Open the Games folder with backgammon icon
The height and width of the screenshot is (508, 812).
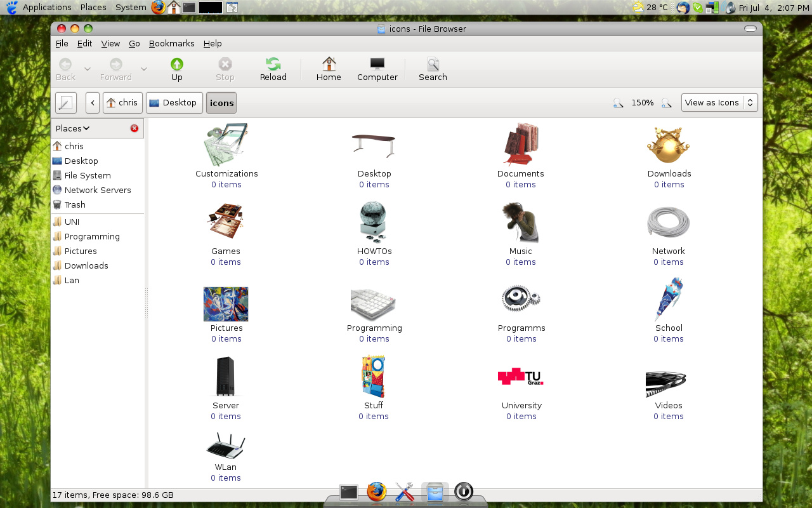pos(226,222)
